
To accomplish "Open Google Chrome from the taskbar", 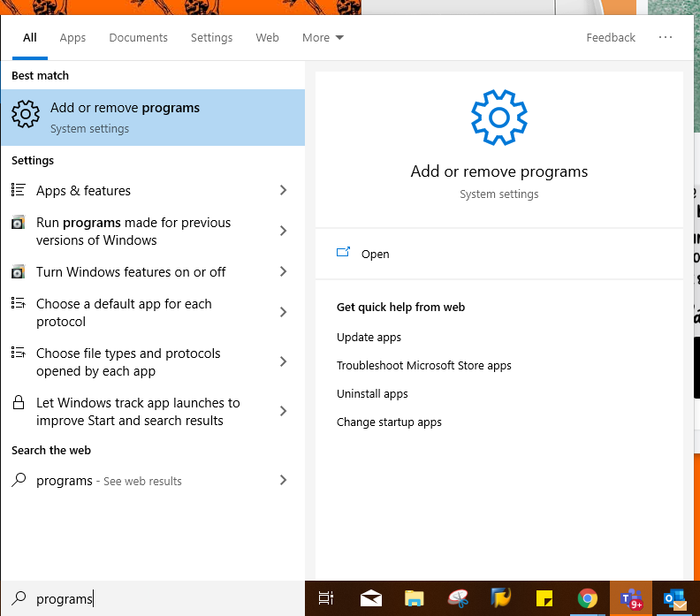I will (587, 598).
